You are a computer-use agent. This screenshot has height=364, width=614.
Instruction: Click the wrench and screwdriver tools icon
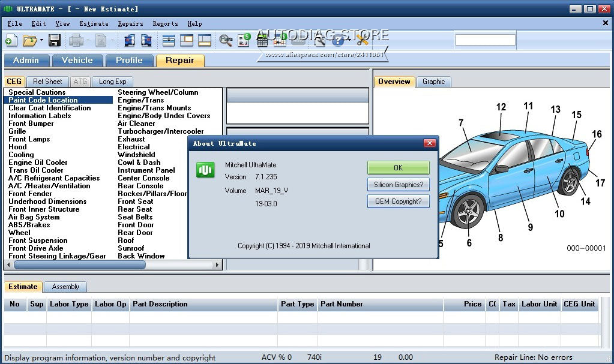click(362, 40)
